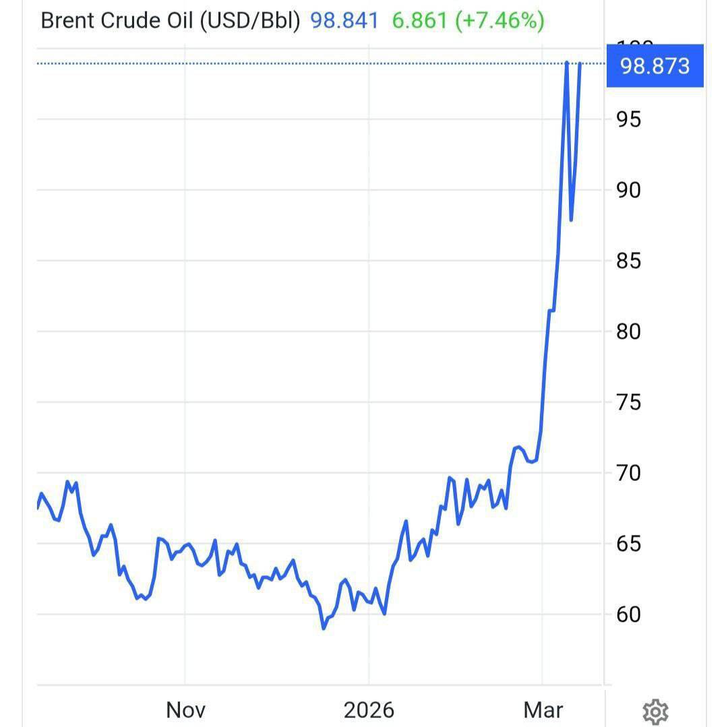Select the 90 price axis label
This screenshot has height=727, width=728.
628,190
